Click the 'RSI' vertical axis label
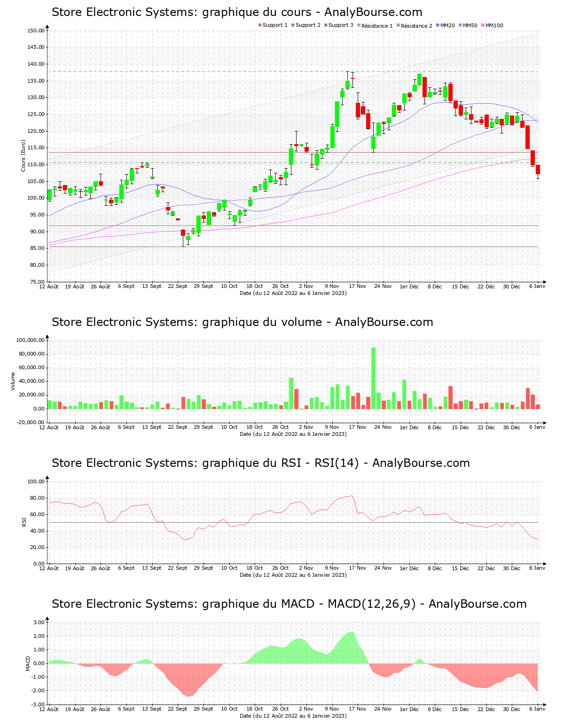The height and width of the screenshot is (728, 564). point(23,522)
